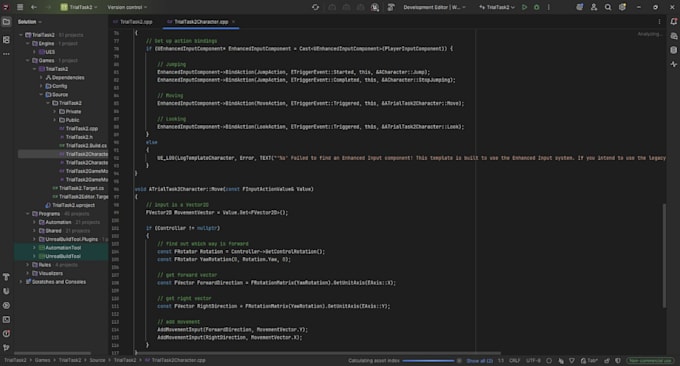Screen dimensions: 680x366
Task: Collapse the Source folder
Action: (42, 95)
